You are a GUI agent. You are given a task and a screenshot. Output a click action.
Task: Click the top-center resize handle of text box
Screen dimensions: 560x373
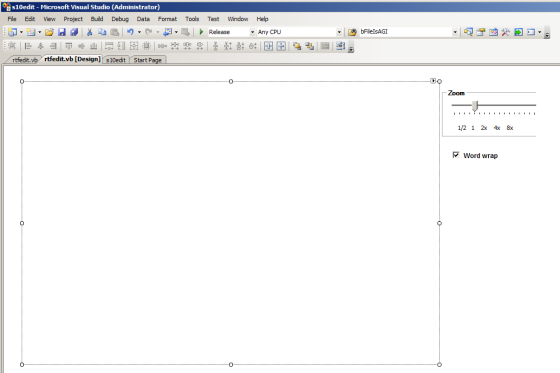pyautogui.click(x=231, y=81)
